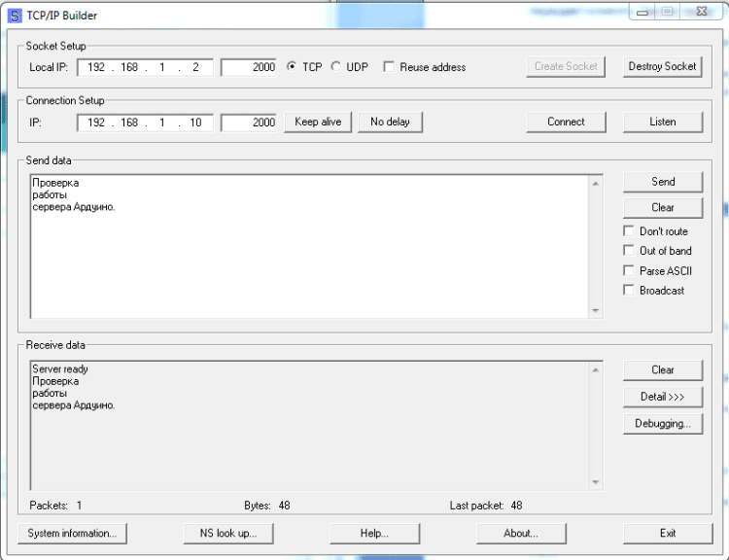Click the Local IP address field
Viewport: 729px width, 560px height.
coord(145,67)
